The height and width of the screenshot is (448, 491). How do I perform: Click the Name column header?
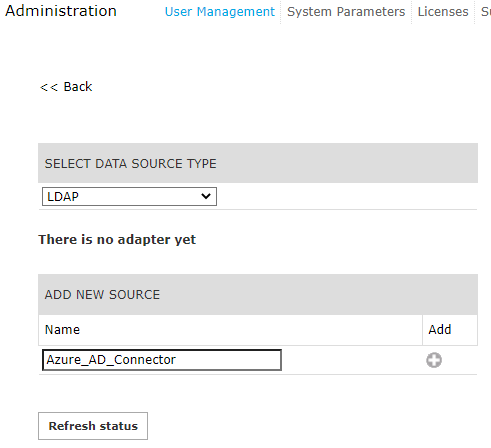point(62,330)
